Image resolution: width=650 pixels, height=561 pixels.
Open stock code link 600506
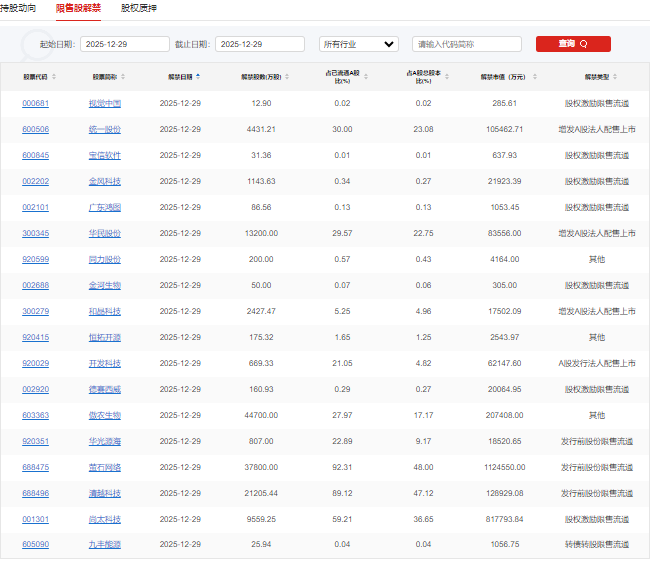click(35, 129)
